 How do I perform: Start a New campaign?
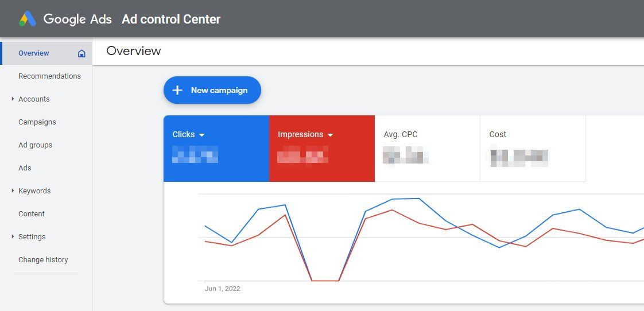[212, 90]
